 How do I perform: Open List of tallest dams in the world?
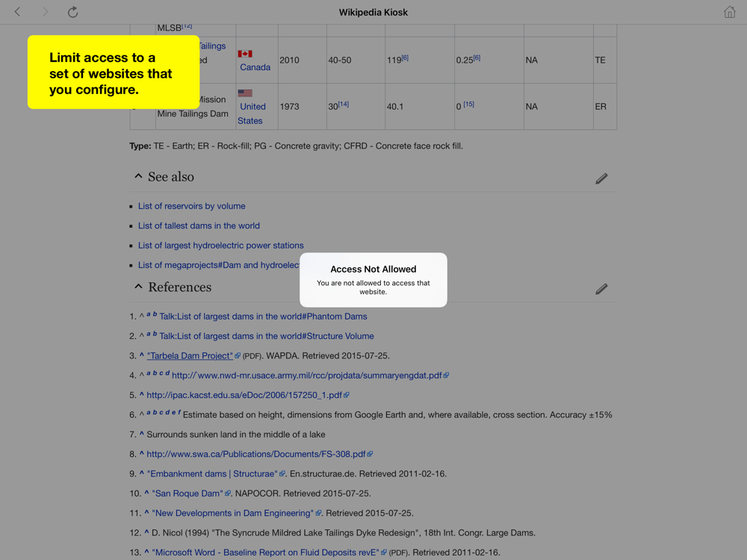199,225
